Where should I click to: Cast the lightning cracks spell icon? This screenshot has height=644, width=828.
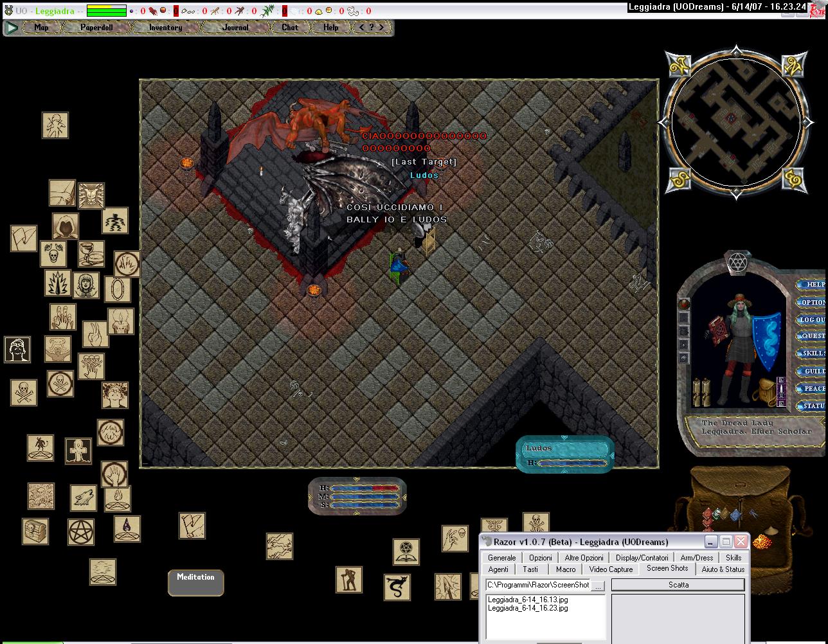click(280, 546)
